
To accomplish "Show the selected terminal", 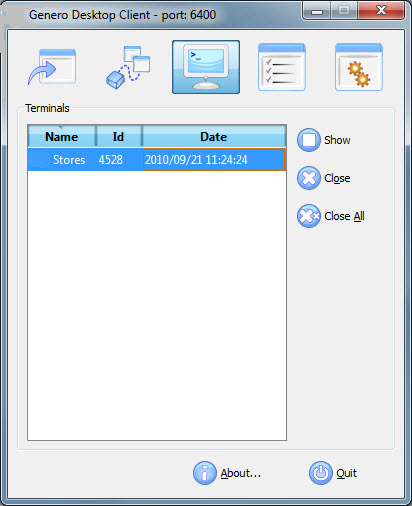I will click(x=324, y=140).
